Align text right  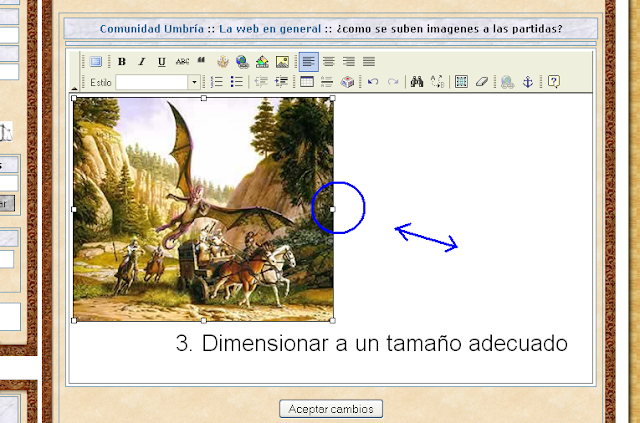click(349, 62)
